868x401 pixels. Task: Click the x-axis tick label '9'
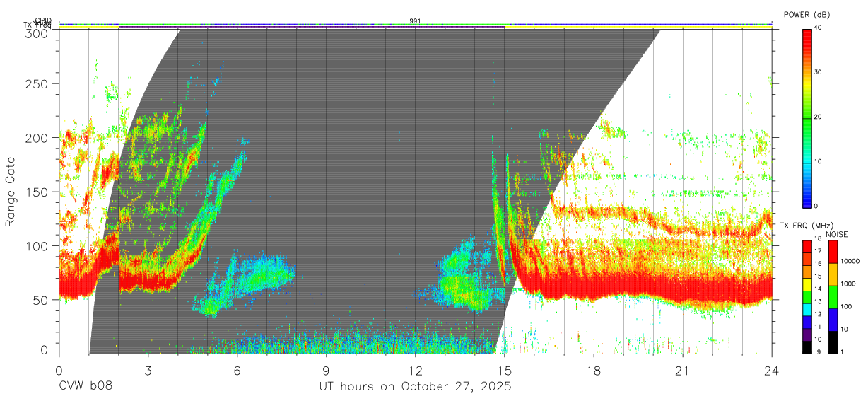coord(326,371)
